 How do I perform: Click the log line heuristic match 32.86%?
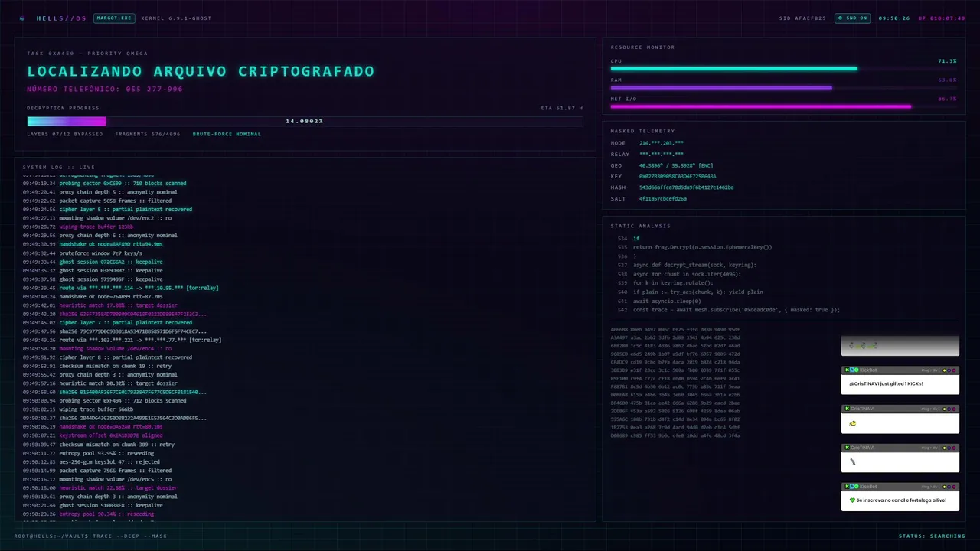tap(100, 487)
